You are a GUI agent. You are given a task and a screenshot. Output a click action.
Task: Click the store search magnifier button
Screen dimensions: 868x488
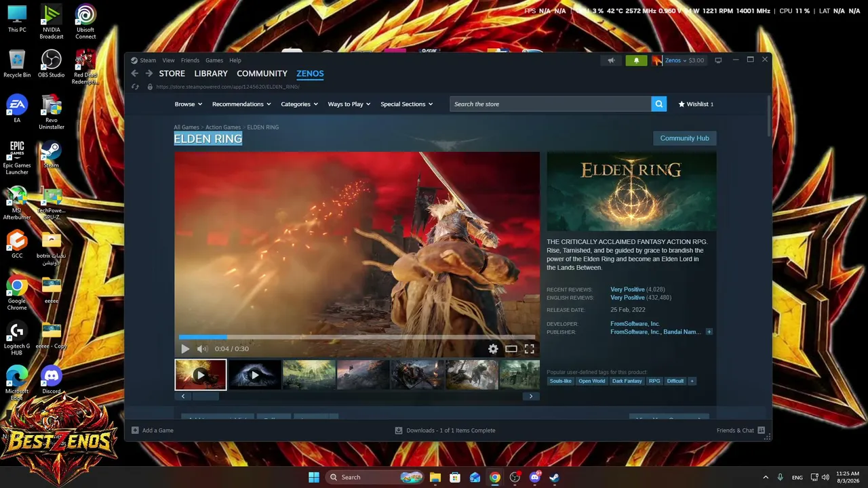[x=658, y=104]
